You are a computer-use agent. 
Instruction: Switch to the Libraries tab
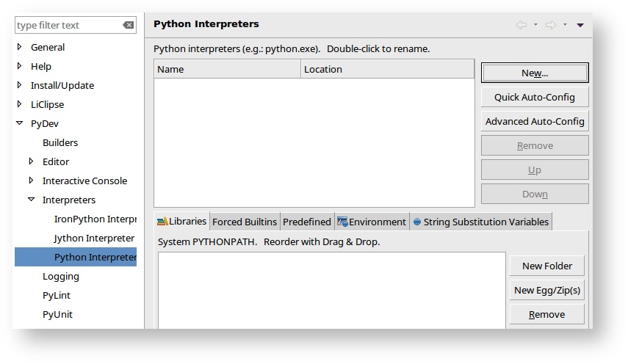click(181, 222)
